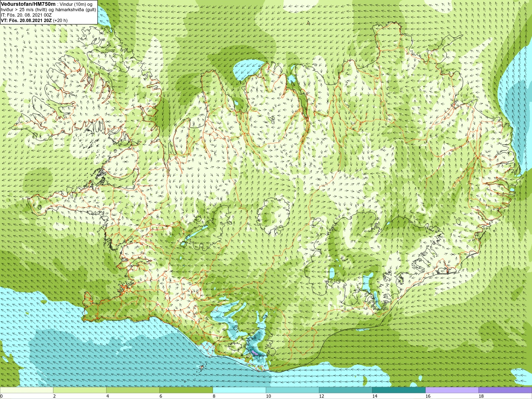
Task: Select the turquoise 10–12 m/s scale segment
Action: (293, 390)
